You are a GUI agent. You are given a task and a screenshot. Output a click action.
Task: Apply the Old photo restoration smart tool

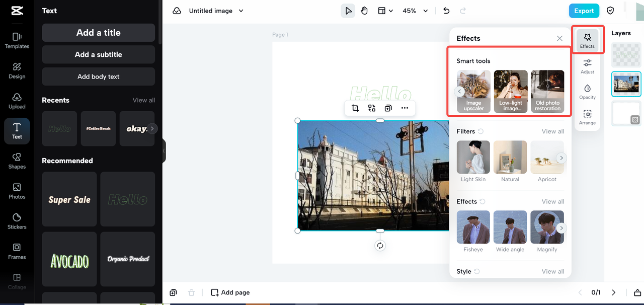(547, 91)
